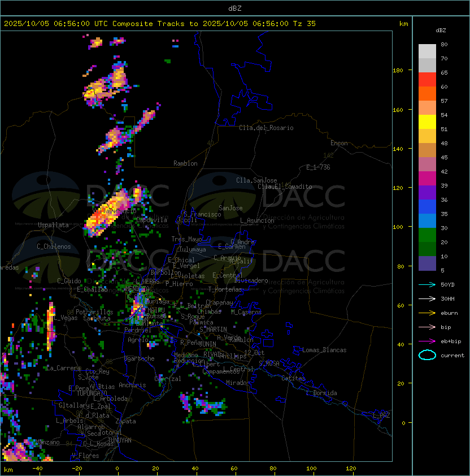
Task: Click the 'Anchoris' place label
Action: pyautogui.click(x=132, y=385)
